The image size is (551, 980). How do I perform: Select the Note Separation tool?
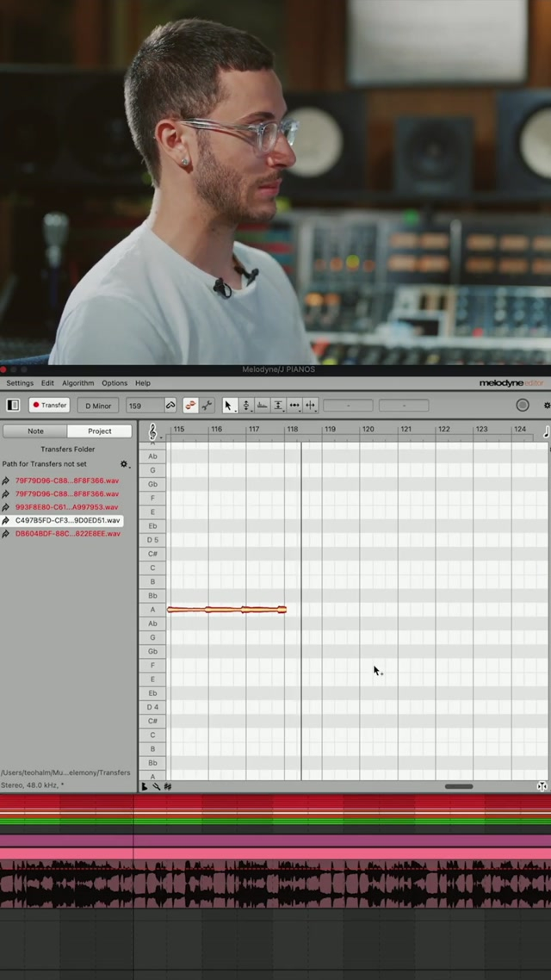(x=311, y=405)
